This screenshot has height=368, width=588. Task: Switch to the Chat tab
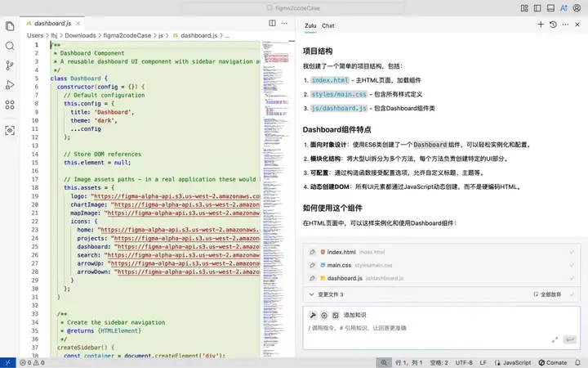point(327,25)
